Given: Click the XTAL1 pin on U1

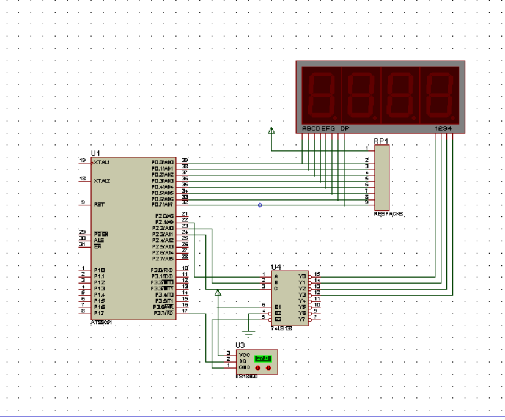Looking at the screenshot, I should pyautogui.click(x=101, y=163).
